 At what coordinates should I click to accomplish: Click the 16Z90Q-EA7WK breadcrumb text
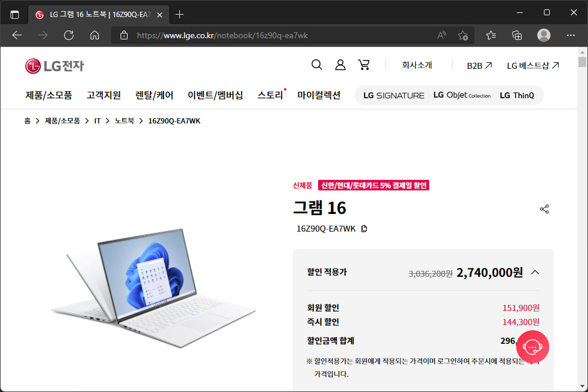[x=174, y=120]
